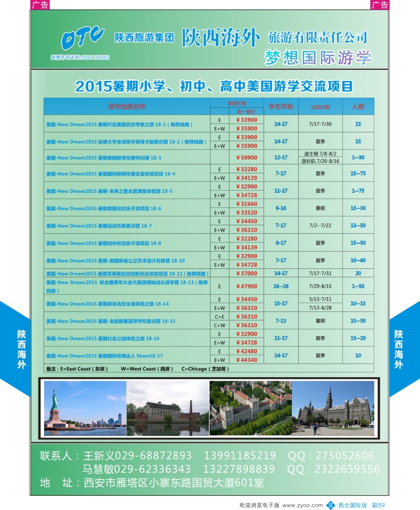Select the 18-5 未来之星 classroom camp row
Viewport: 420px width, 510px height.
(x=209, y=191)
